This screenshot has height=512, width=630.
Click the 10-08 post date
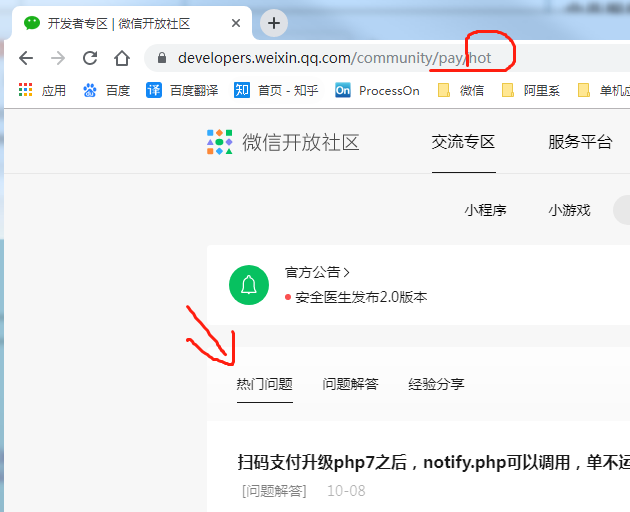click(x=346, y=491)
